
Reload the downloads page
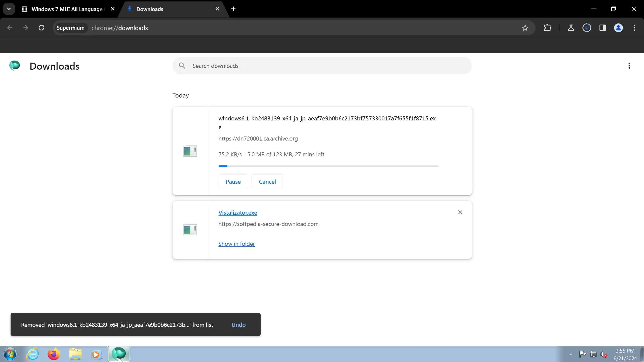(x=41, y=28)
